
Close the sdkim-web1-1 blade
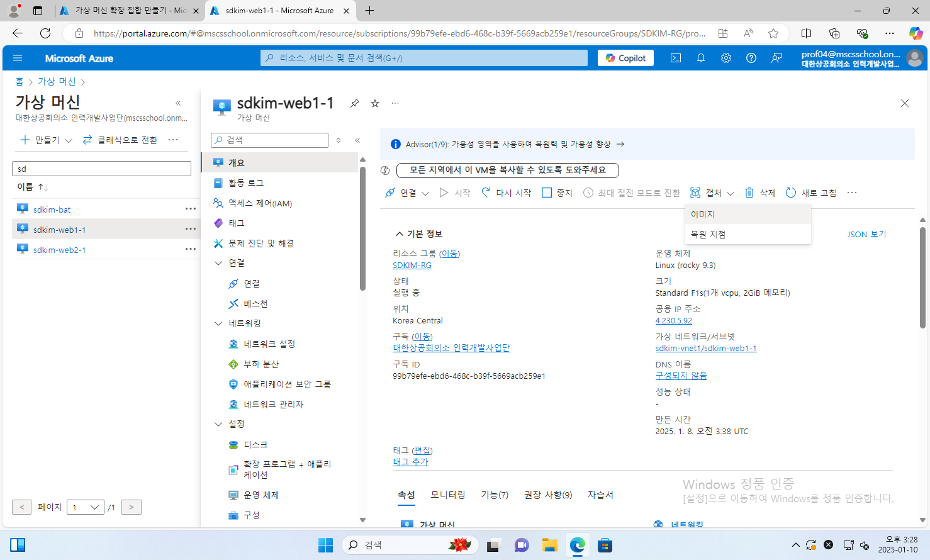tap(905, 103)
